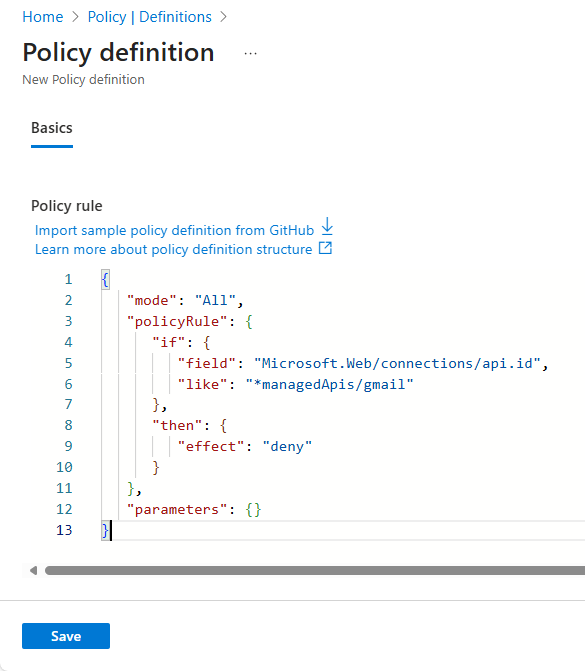Viewport: 585px width, 671px height.
Task: Click line number 7 in editor
Action: point(68,404)
